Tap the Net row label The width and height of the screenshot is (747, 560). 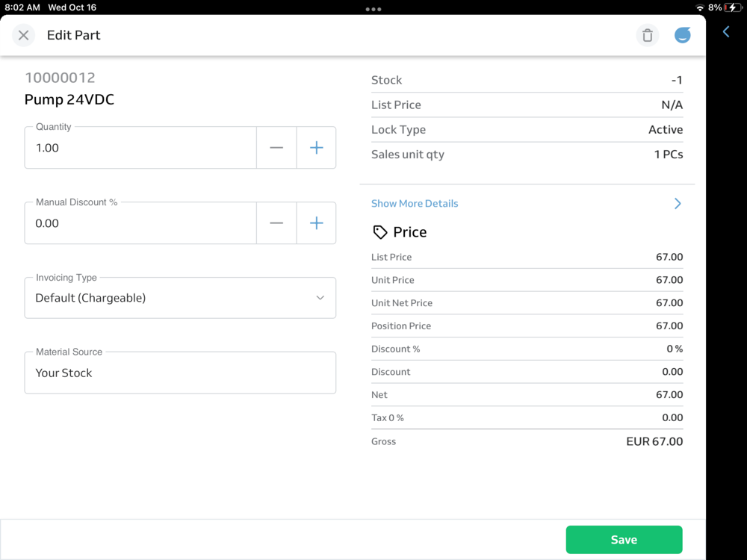click(379, 395)
